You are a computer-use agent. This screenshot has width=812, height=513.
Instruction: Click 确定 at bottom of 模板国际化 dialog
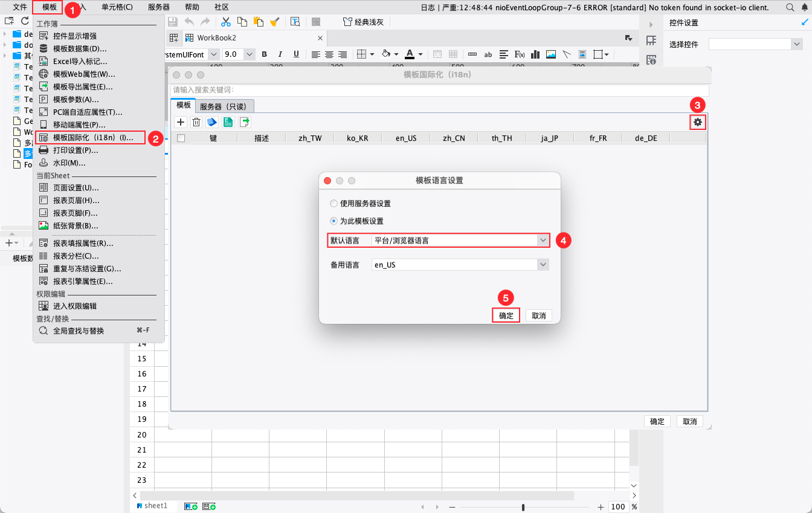tap(657, 422)
